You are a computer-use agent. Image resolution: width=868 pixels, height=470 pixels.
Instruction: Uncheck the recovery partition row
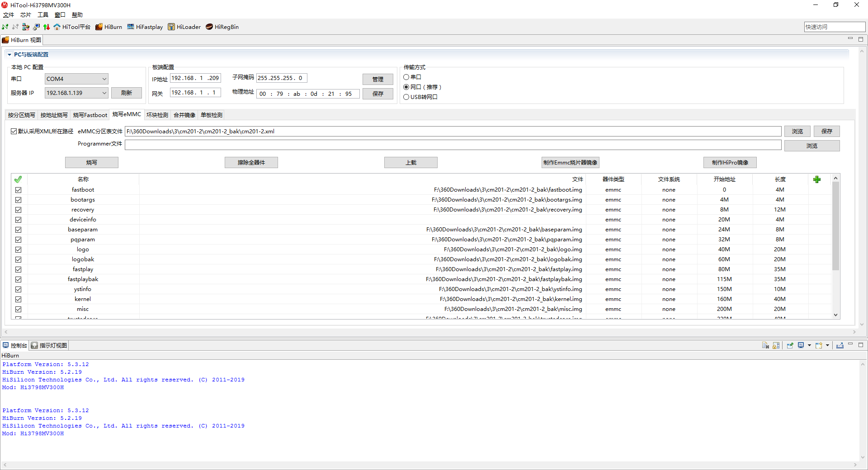pyautogui.click(x=18, y=210)
